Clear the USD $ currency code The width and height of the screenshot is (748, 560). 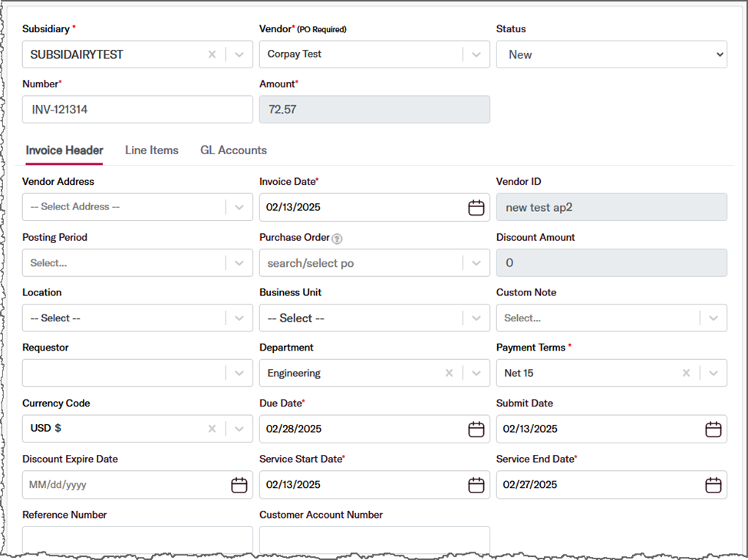coord(212,429)
